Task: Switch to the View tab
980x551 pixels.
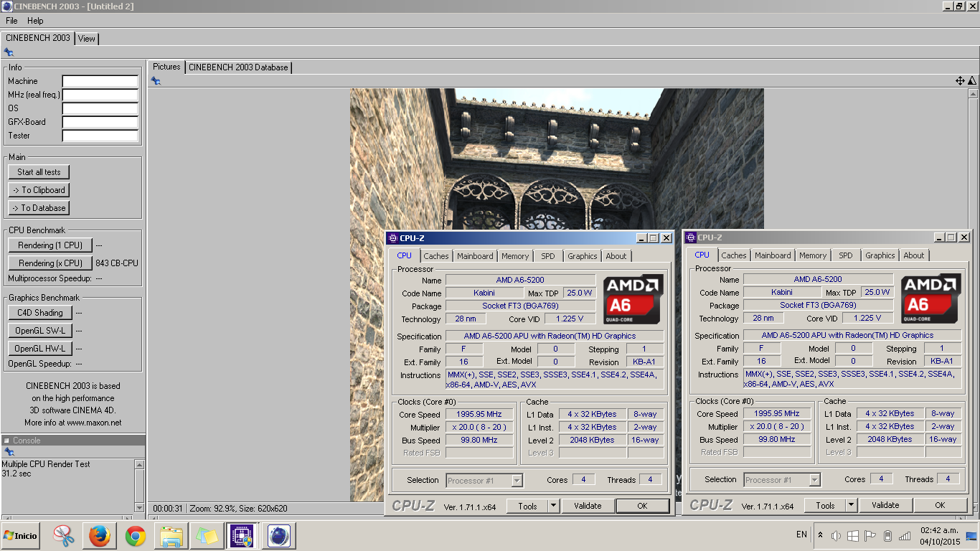Action: tap(87, 39)
